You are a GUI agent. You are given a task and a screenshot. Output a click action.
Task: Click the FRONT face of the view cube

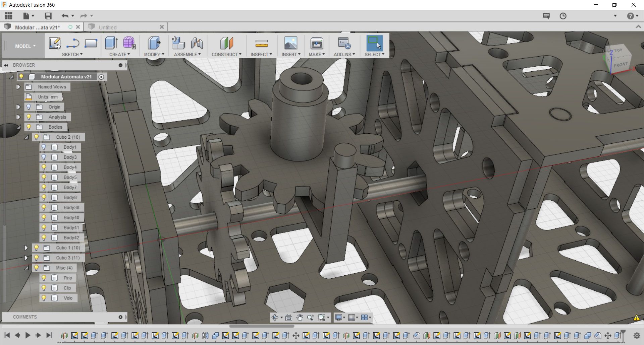pyautogui.click(x=621, y=64)
